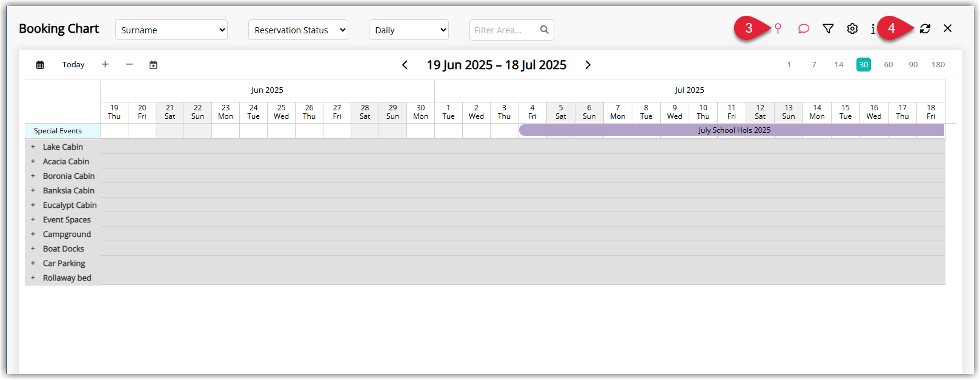Click the July School Hols 2025 event bar
The width and height of the screenshot is (980, 380).
pos(732,130)
